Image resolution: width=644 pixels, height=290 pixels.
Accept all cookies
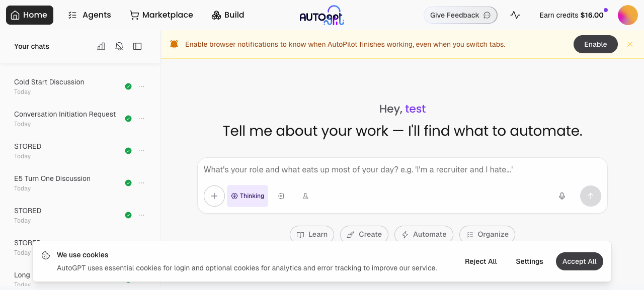[580, 261]
